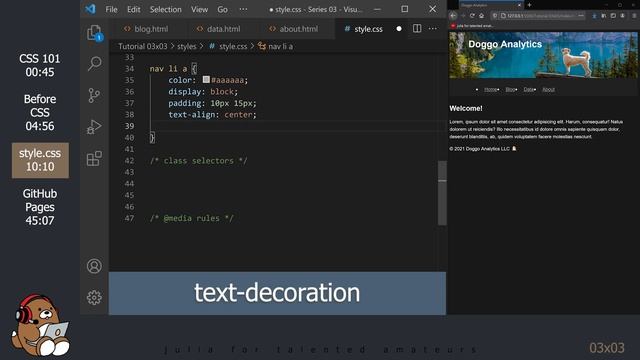Image resolution: width=640 pixels, height=360 pixels.
Task: Click the styles folder breadcrumb
Action: [187, 47]
